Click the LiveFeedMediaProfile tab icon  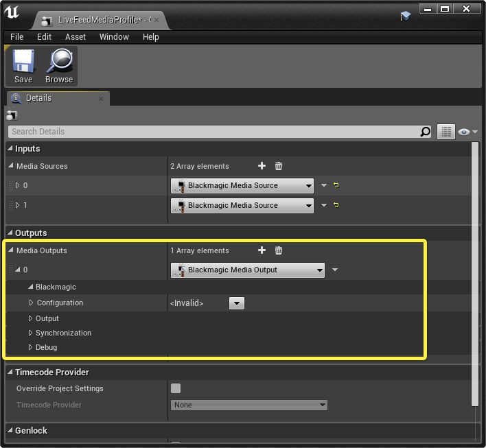point(47,21)
